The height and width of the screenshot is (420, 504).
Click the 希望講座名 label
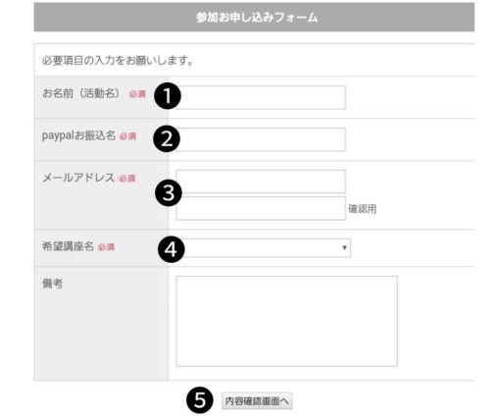[68, 246]
